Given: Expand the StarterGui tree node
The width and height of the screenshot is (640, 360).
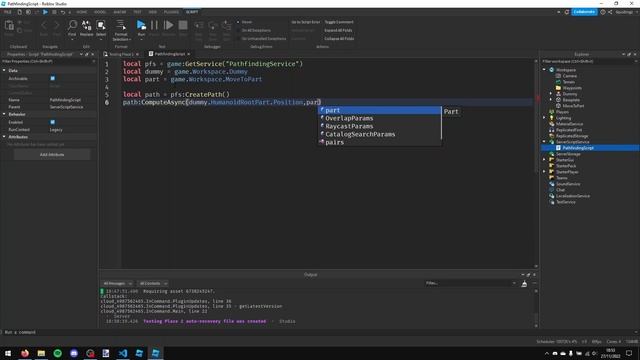Looking at the screenshot, I should 544,160.
